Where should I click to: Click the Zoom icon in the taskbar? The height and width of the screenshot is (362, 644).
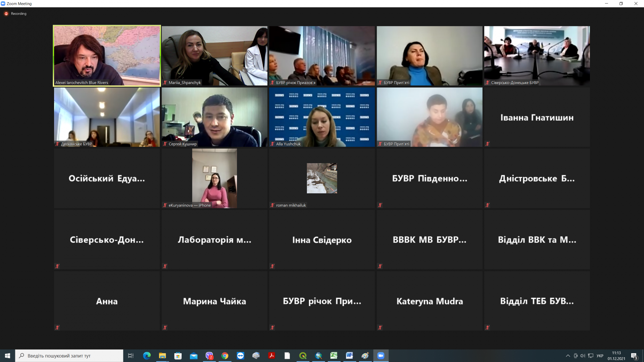click(381, 356)
